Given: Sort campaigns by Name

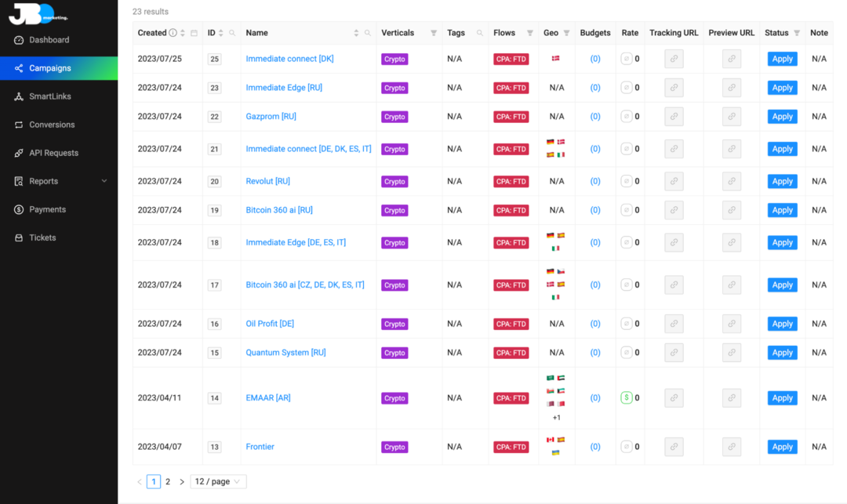Looking at the screenshot, I should (356, 33).
